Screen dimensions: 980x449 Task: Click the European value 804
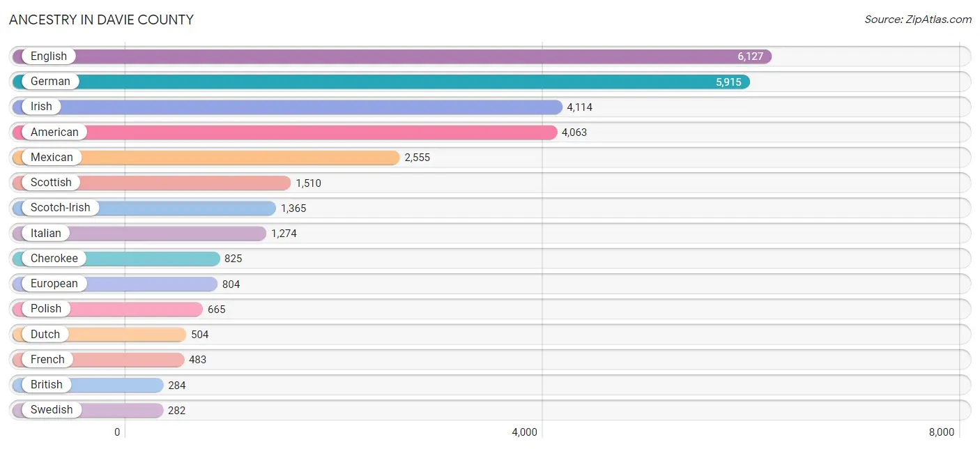click(231, 284)
